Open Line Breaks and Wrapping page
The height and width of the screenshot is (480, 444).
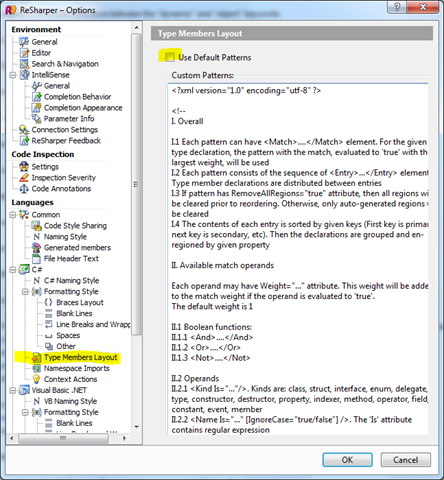[x=93, y=324]
